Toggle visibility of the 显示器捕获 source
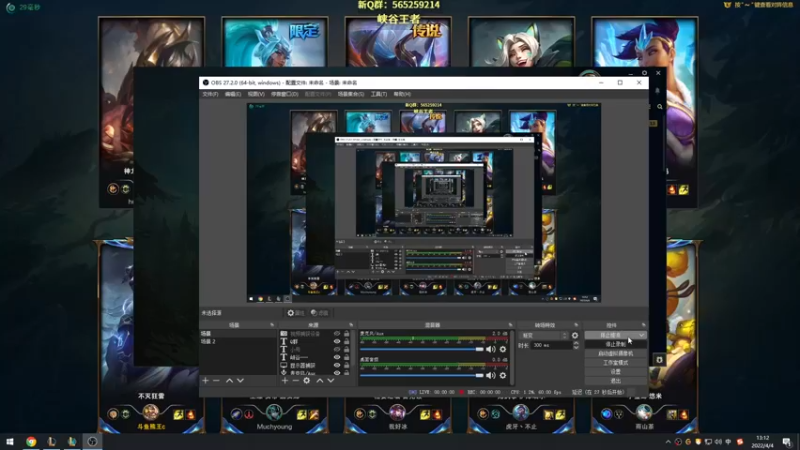The height and width of the screenshot is (450, 800). point(337,365)
